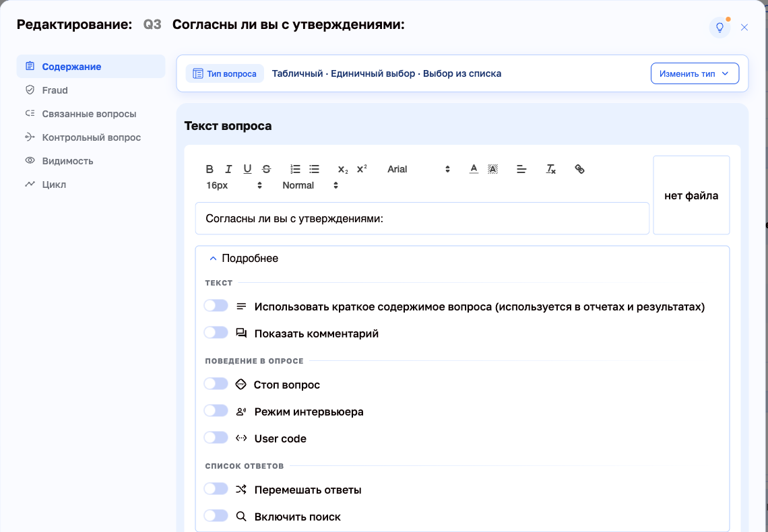
Task: Click the User code brackets icon
Action: tap(241, 438)
